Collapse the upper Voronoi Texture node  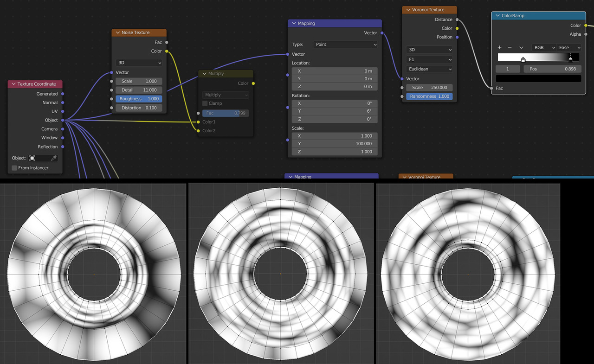[x=408, y=10]
